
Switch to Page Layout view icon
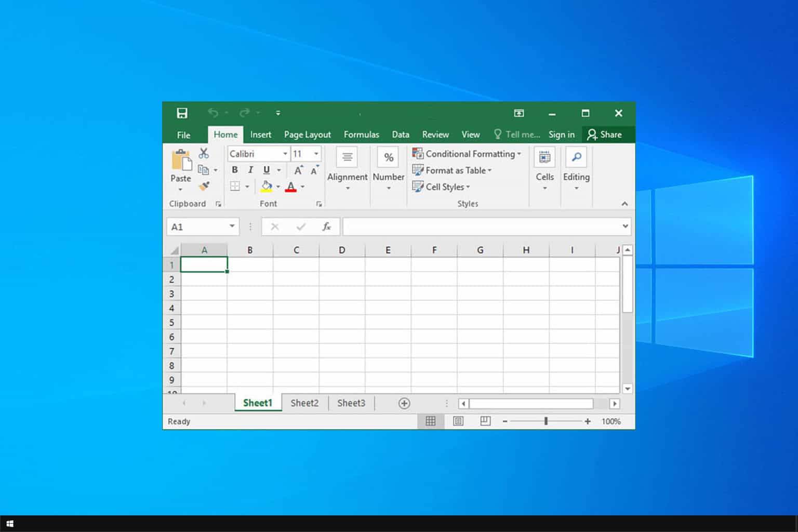point(458,421)
